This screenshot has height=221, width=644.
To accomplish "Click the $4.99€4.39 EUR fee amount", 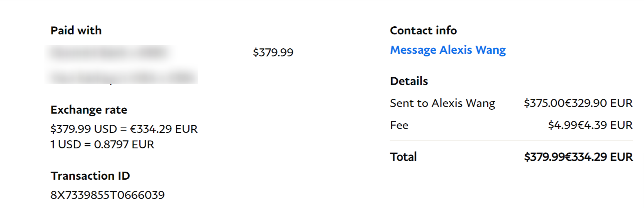I will [590, 125].
